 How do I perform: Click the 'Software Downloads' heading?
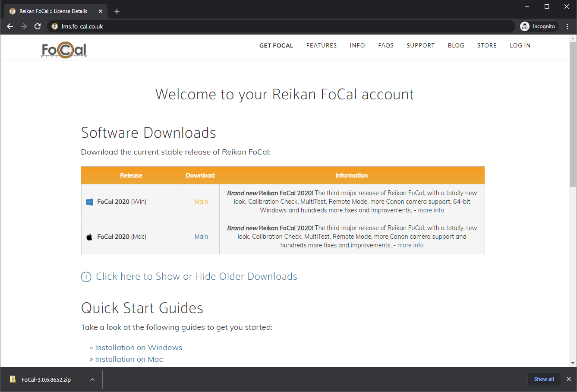coord(148,133)
